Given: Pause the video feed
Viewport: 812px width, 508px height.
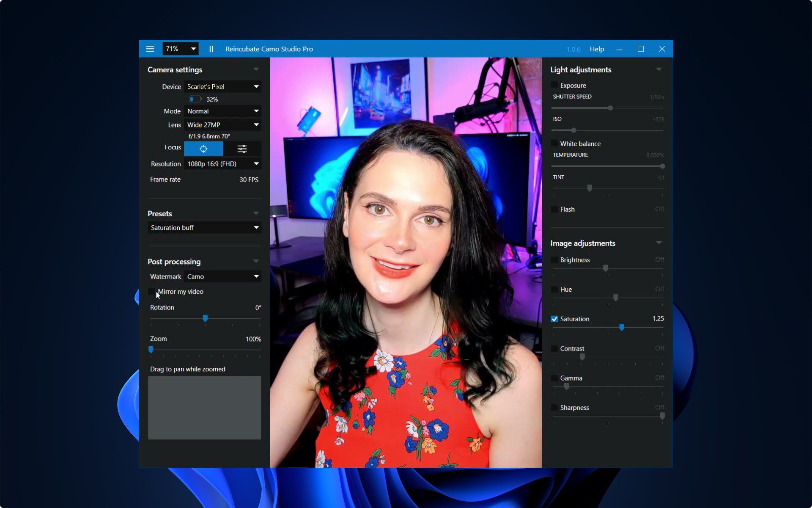Looking at the screenshot, I should pyautogui.click(x=211, y=49).
